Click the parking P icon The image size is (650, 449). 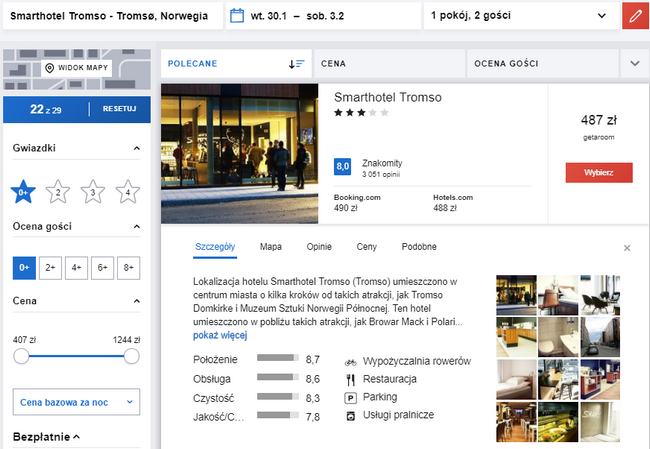(x=351, y=398)
